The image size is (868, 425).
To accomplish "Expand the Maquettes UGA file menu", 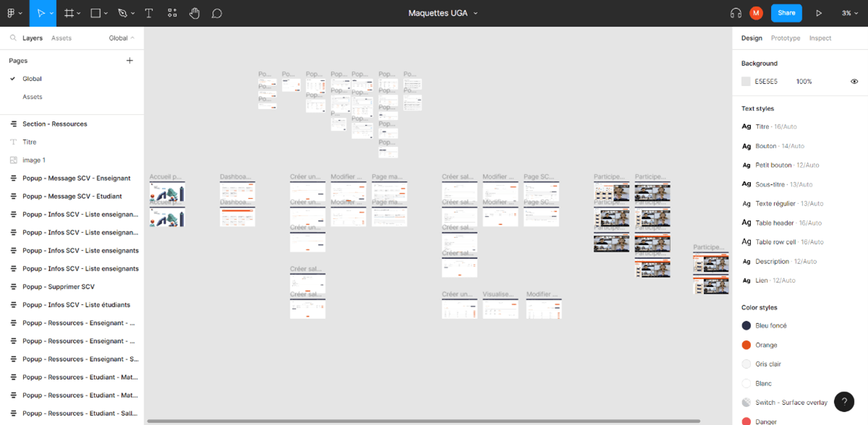I will coord(476,13).
